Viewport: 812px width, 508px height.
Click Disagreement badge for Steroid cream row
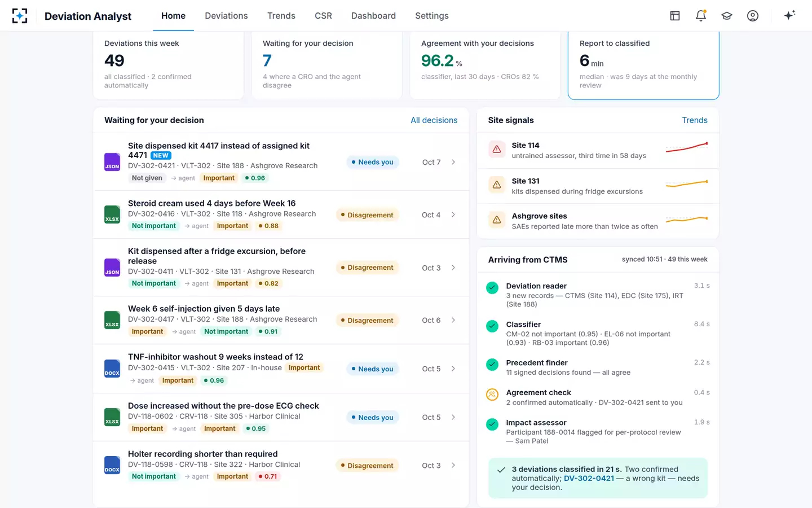click(x=367, y=214)
